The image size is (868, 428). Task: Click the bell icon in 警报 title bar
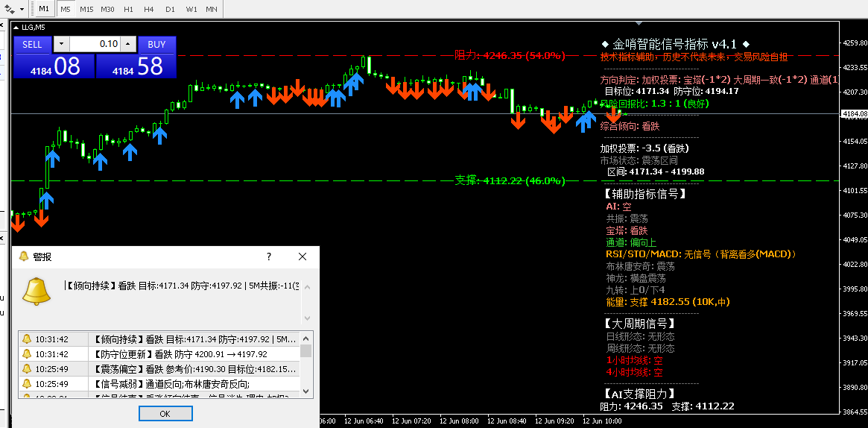23,257
